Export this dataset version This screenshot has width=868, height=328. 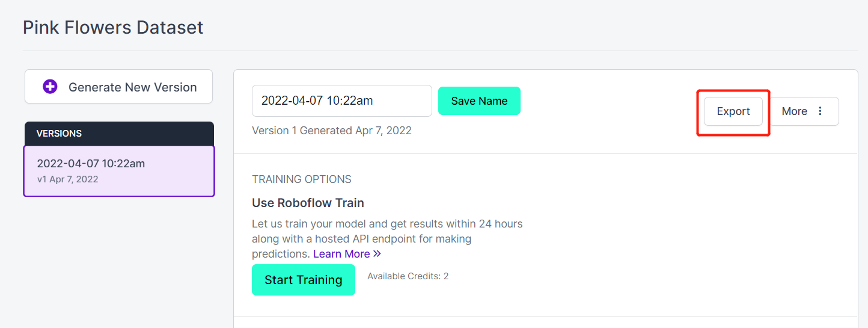click(733, 111)
